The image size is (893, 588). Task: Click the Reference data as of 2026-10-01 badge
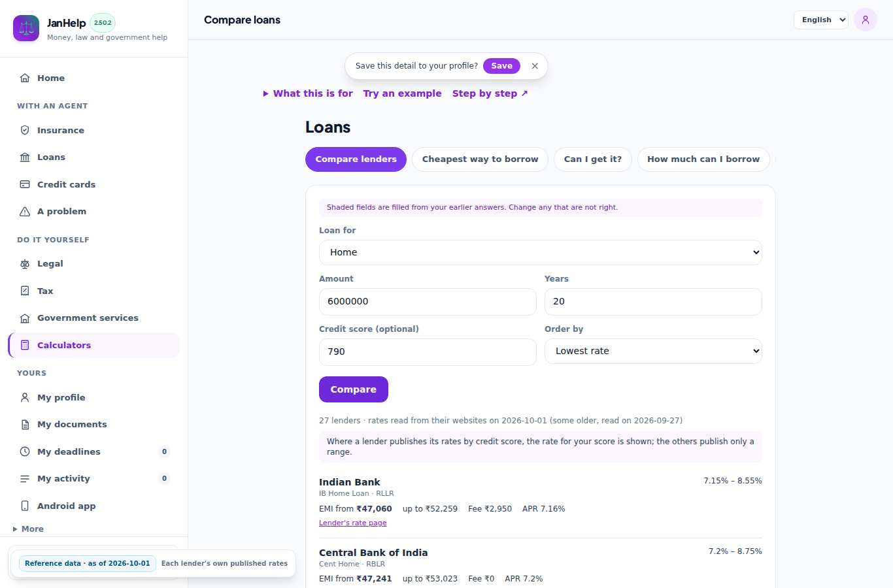(88, 563)
